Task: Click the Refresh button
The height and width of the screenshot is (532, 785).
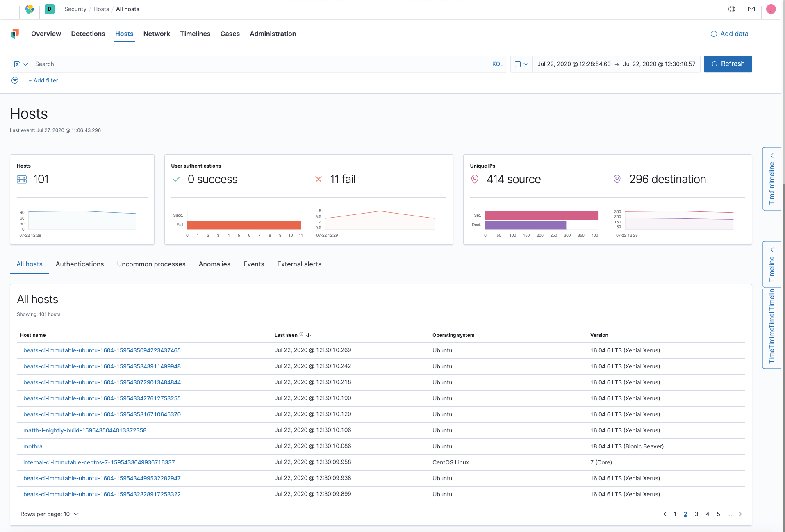Action: point(728,64)
